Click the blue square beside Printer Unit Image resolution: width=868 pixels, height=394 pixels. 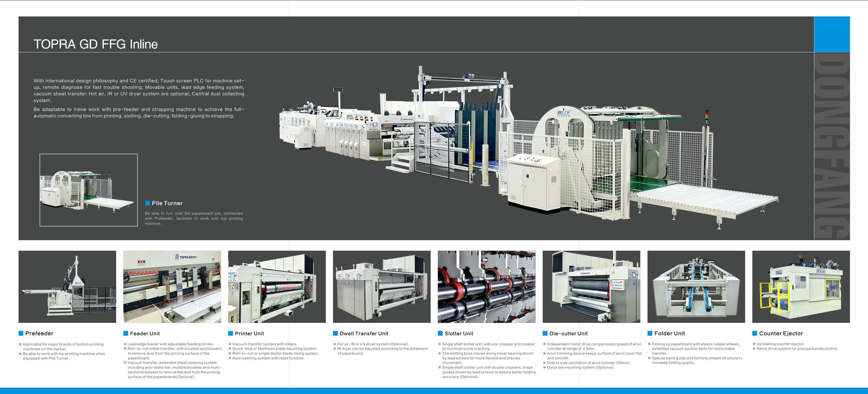tap(230, 333)
